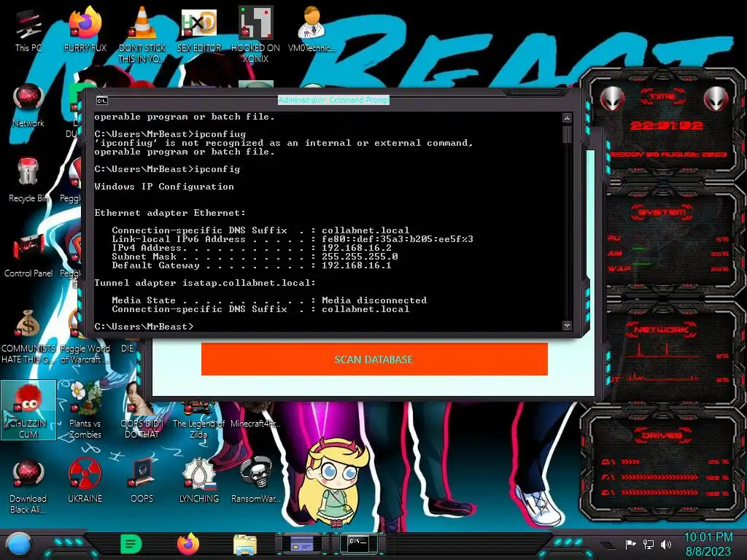Open File Explorer from the taskbar

tap(245, 545)
